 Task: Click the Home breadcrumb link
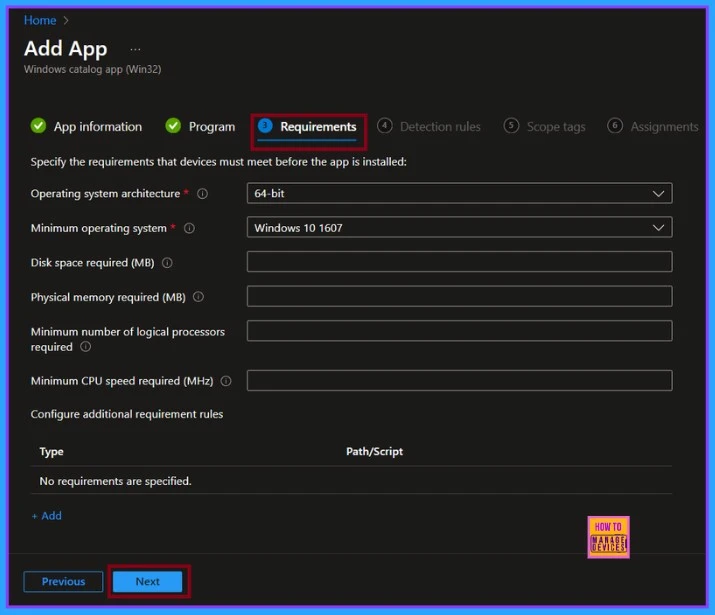[x=40, y=20]
